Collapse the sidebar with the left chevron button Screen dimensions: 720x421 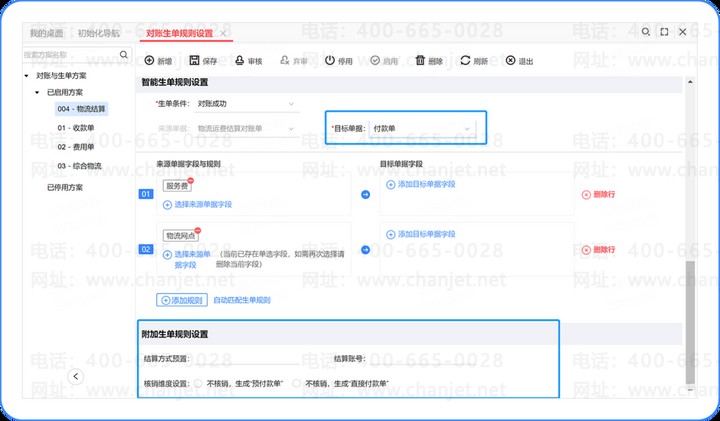[76, 377]
